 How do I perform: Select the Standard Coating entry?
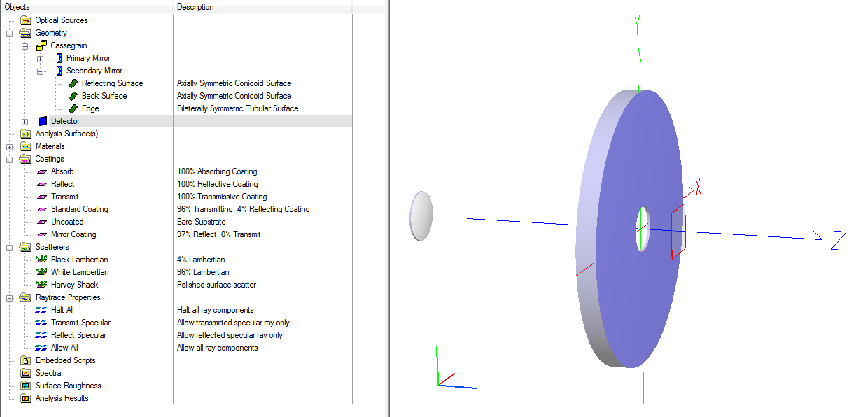tap(79, 209)
